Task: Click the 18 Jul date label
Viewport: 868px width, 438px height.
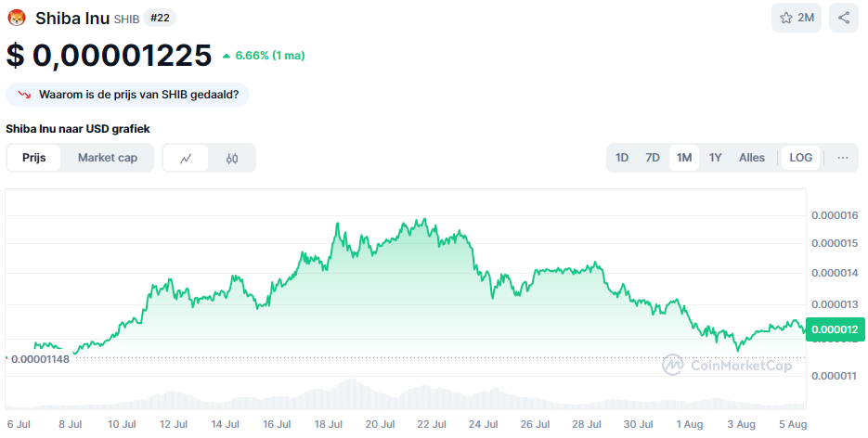Action: (329, 424)
